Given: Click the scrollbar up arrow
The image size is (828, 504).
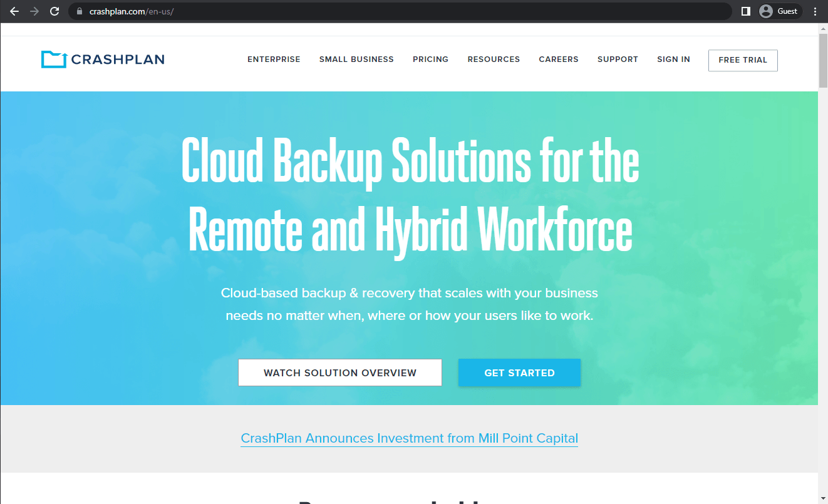Looking at the screenshot, I should [x=823, y=28].
